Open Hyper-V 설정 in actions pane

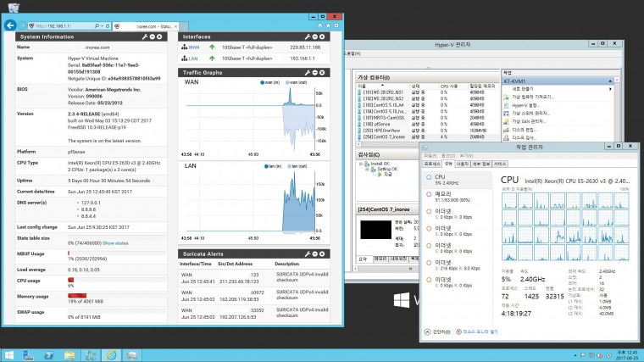(x=525, y=105)
